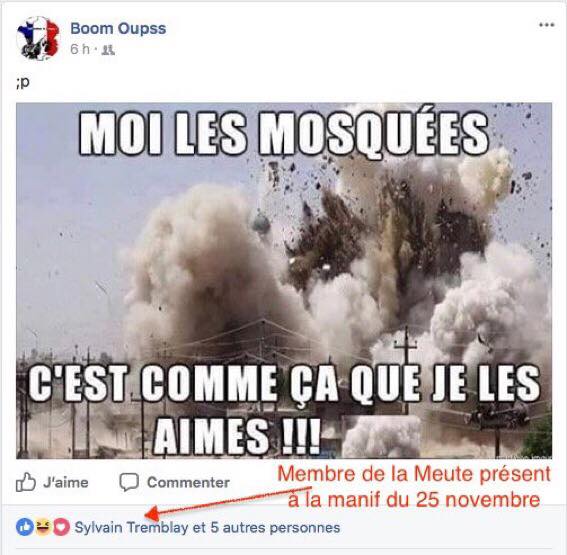This screenshot has height=555, width=567.
Task: Click the "J'aime" text label
Action: (66, 483)
